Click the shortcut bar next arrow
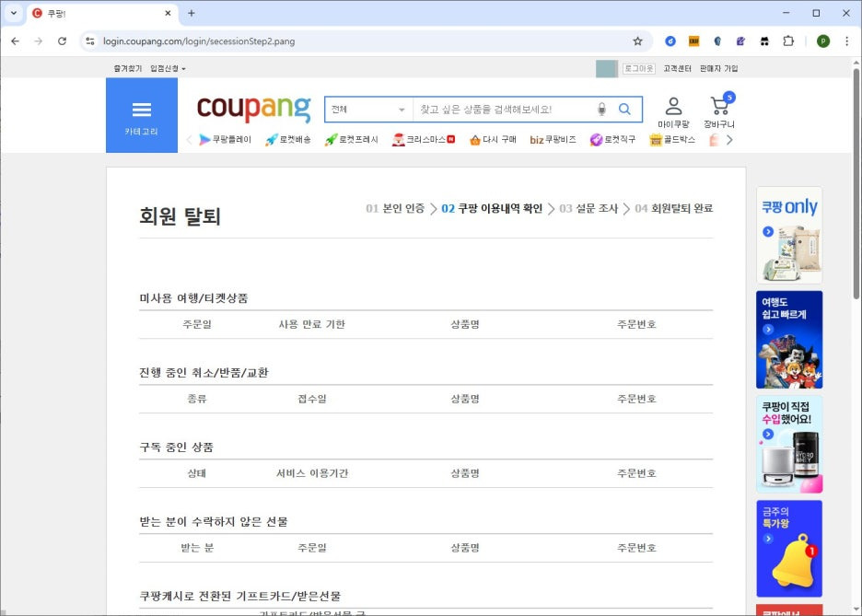Screen dimensions: 862x616 click(x=729, y=140)
